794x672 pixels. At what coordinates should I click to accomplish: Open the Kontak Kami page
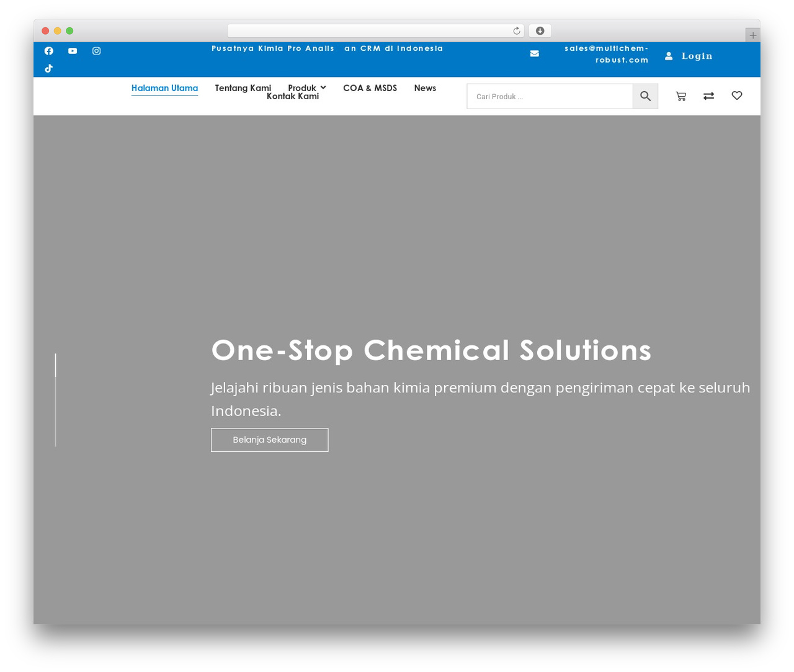click(293, 97)
